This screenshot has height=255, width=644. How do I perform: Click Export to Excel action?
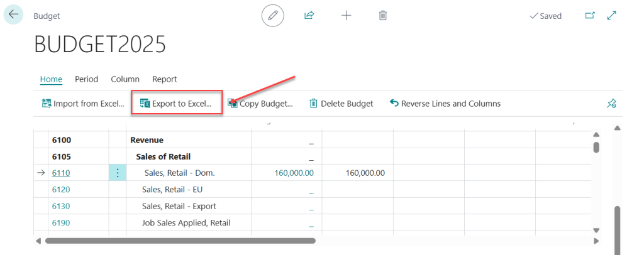point(176,103)
